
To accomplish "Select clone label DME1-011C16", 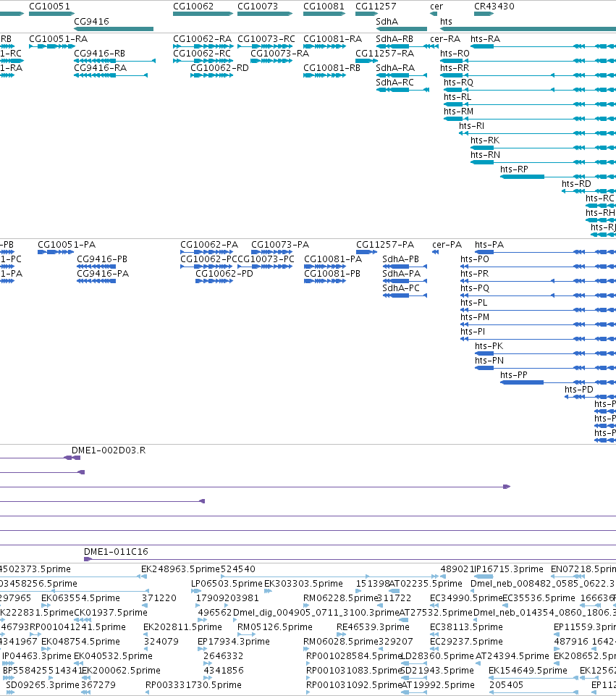I will pyautogui.click(x=116, y=551).
